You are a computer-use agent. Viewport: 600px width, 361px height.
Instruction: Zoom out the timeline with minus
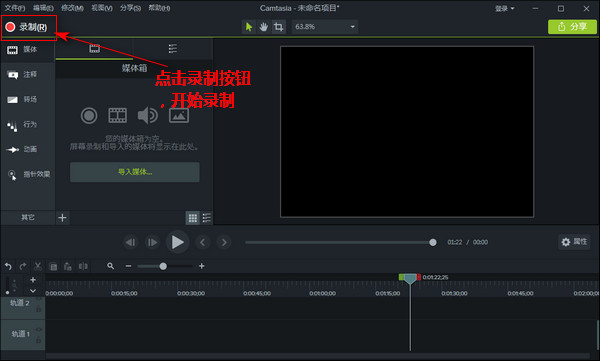pyautogui.click(x=128, y=266)
